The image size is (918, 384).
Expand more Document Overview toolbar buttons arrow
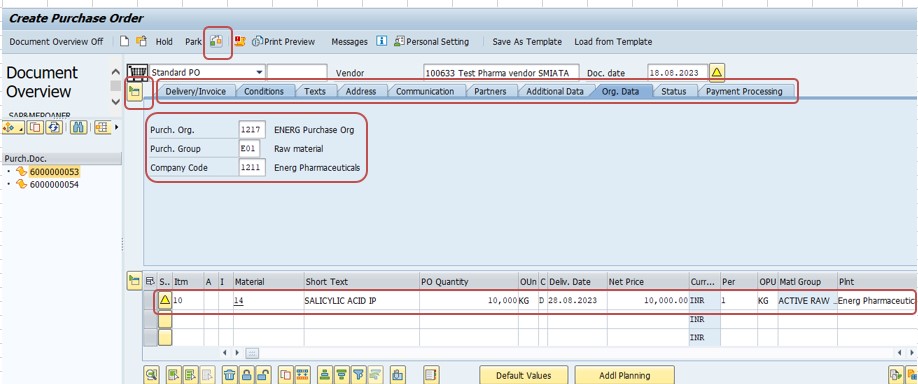tap(116, 127)
